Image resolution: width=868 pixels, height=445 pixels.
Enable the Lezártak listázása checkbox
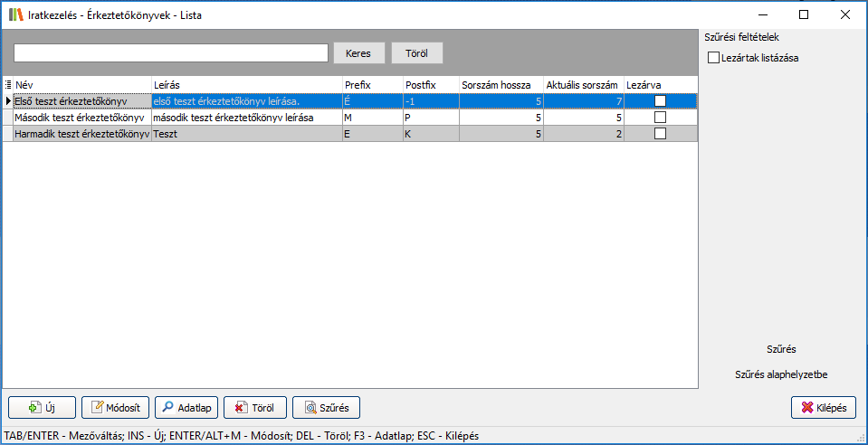[713, 58]
